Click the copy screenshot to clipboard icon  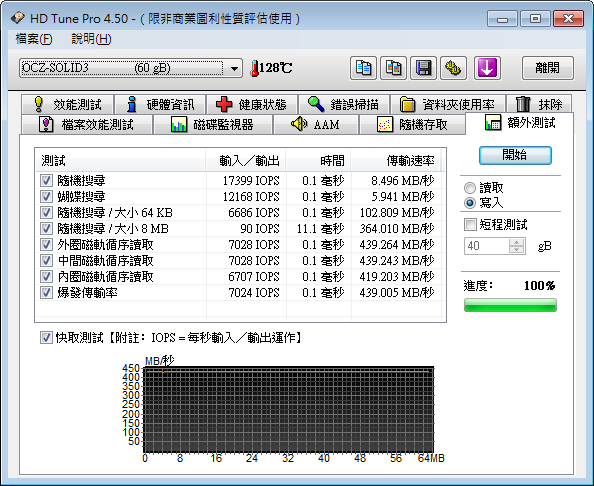point(393,68)
